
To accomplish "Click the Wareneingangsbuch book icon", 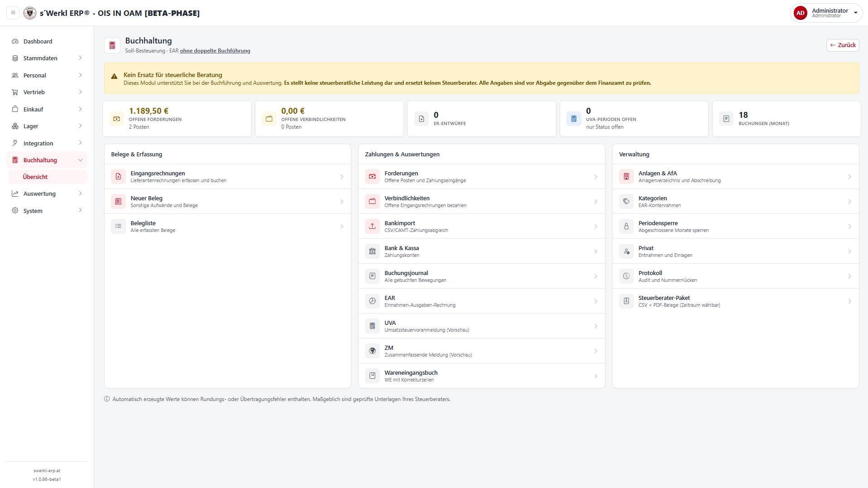I will click(x=372, y=376).
